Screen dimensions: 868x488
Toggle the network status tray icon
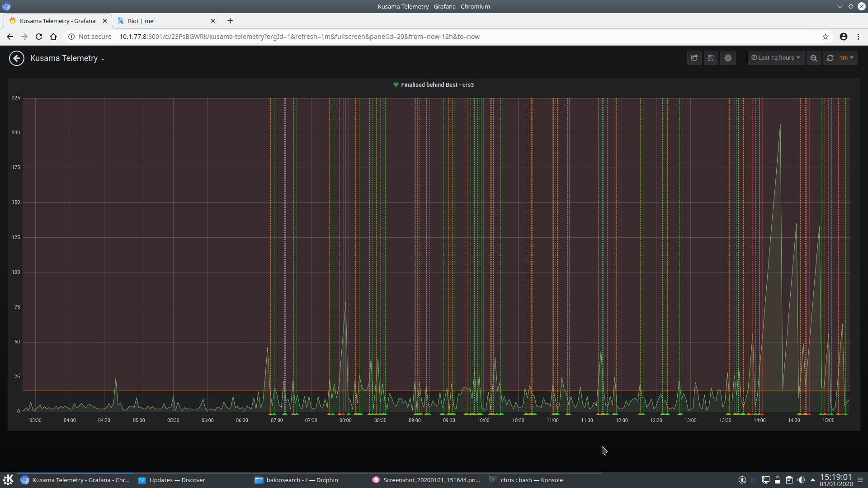click(766, 480)
